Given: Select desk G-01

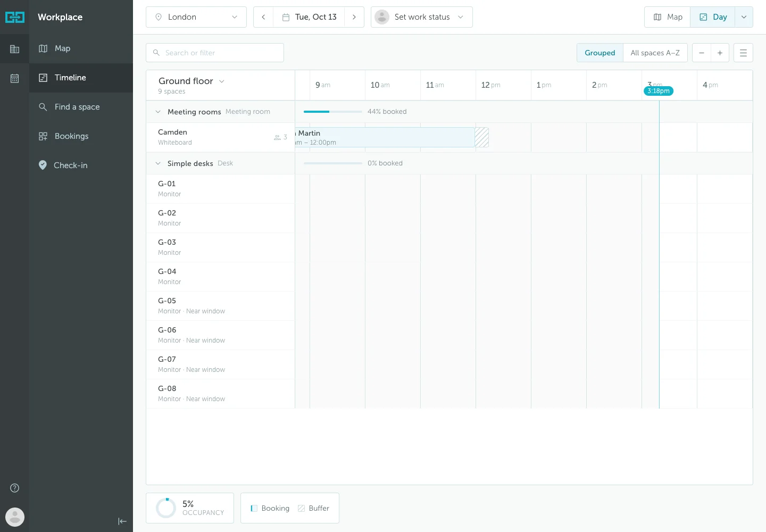Looking at the screenshot, I should (x=221, y=189).
